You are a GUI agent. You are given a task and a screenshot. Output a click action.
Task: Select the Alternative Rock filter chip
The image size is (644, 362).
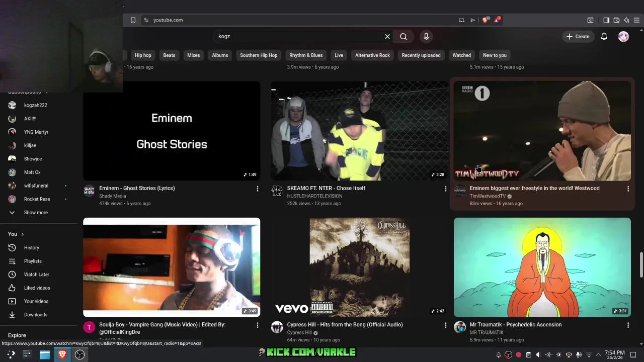pyautogui.click(x=372, y=55)
